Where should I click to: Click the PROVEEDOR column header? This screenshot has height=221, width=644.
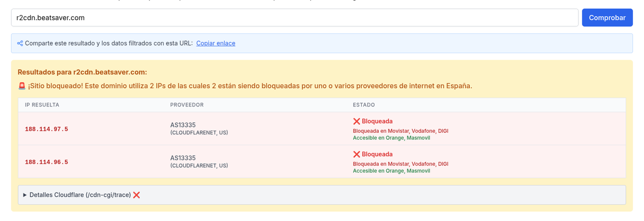point(187,105)
